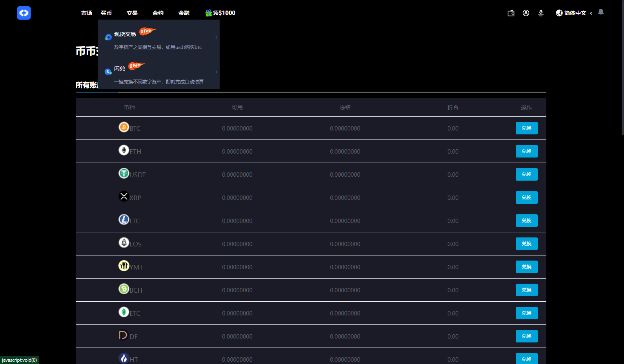Open the wallet icon in header
Viewport: 624px width, 364px height.
click(511, 13)
